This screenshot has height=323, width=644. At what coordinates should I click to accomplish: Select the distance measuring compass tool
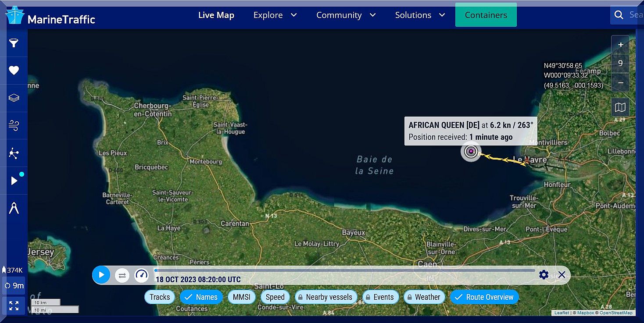point(14,209)
